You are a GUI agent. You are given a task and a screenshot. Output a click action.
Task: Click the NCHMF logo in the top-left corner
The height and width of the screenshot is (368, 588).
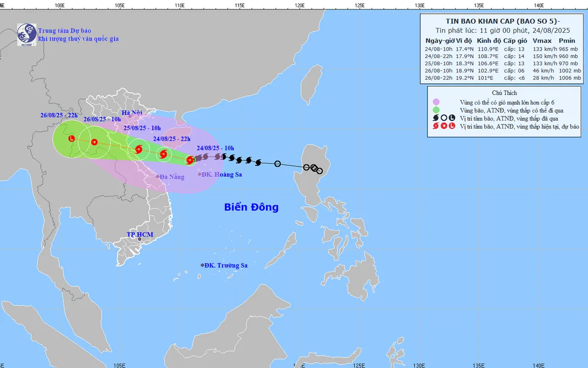(x=26, y=33)
